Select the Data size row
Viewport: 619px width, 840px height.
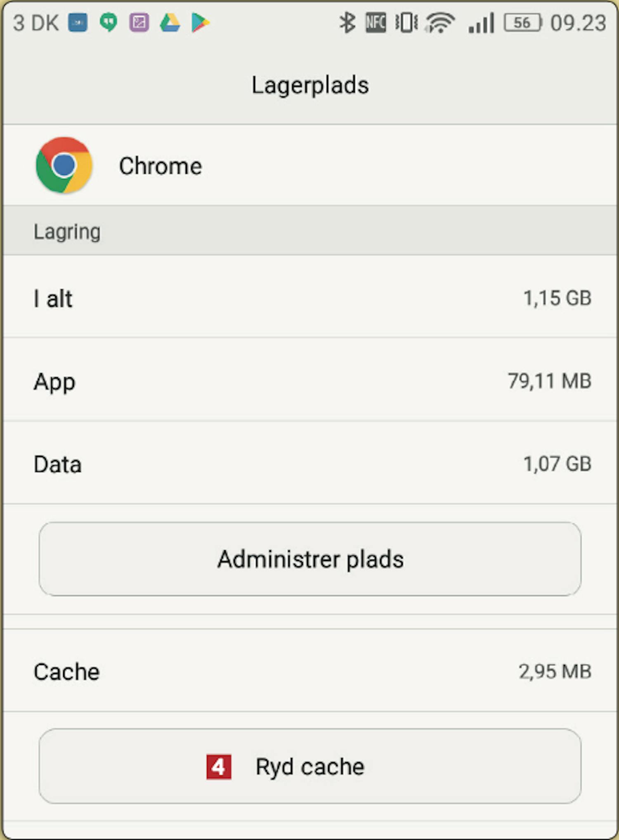[x=310, y=463]
